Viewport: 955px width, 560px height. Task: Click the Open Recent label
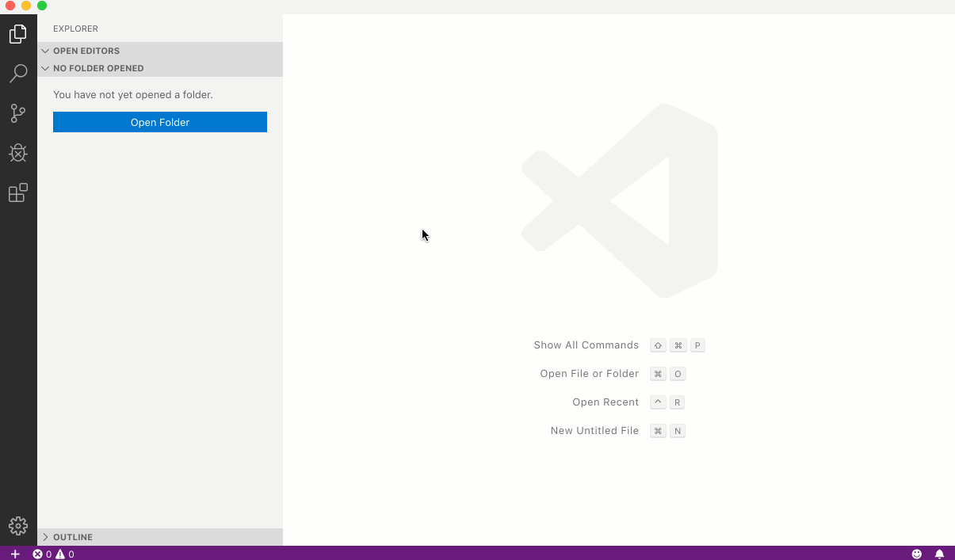pyautogui.click(x=605, y=402)
